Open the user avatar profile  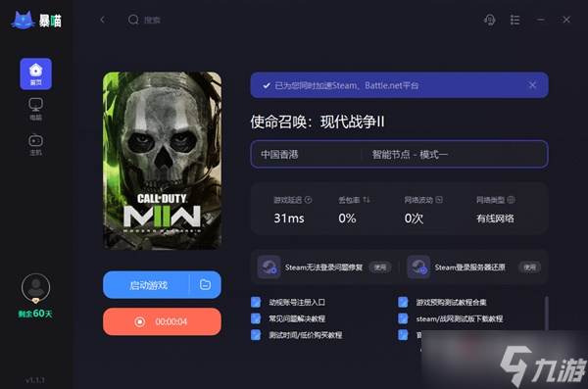pos(35,288)
